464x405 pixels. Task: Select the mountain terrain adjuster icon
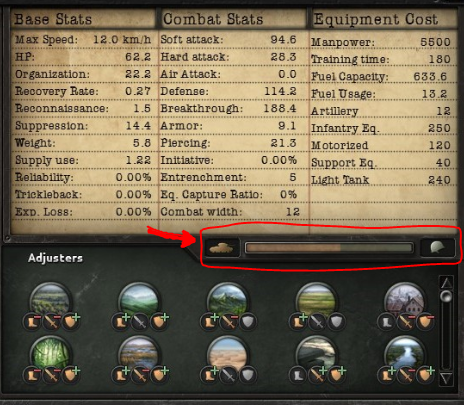(x=227, y=300)
